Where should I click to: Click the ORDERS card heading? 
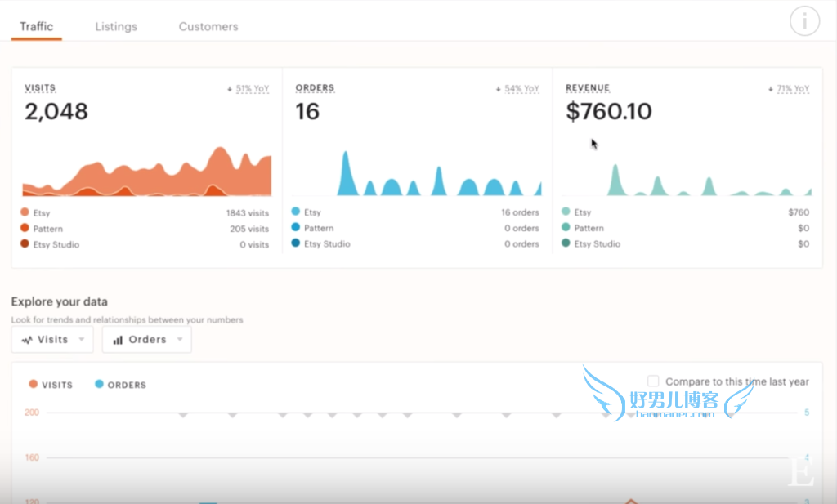[315, 87]
